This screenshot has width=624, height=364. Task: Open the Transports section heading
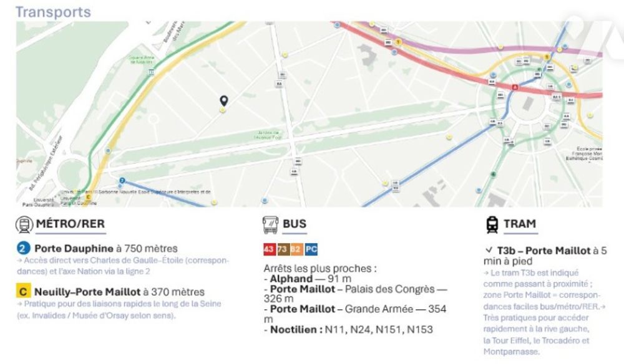tap(53, 12)
